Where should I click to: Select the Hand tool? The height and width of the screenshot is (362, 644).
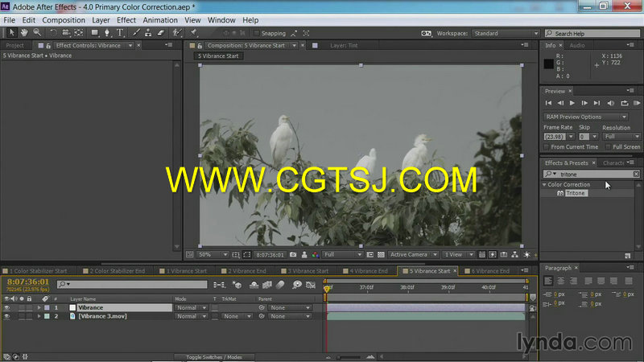click(25, 33)
